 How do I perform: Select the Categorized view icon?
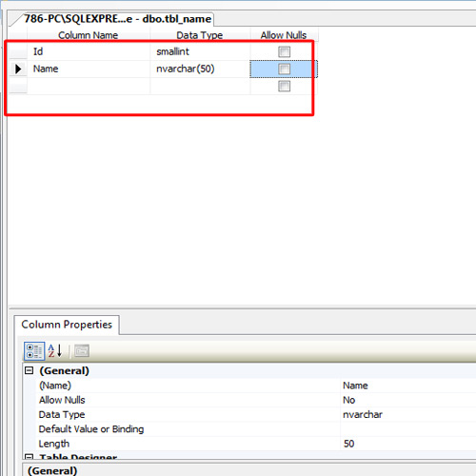(34, 351)
